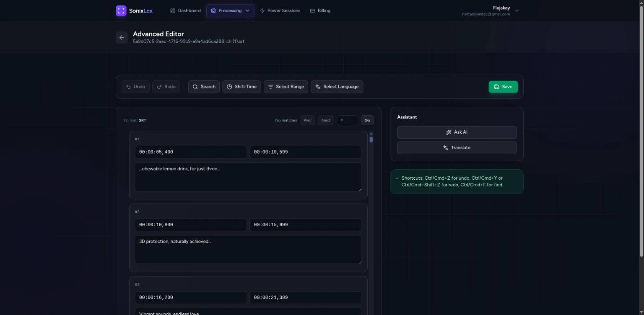
Task: Expand the Processing menu
Action: point(230,11)
